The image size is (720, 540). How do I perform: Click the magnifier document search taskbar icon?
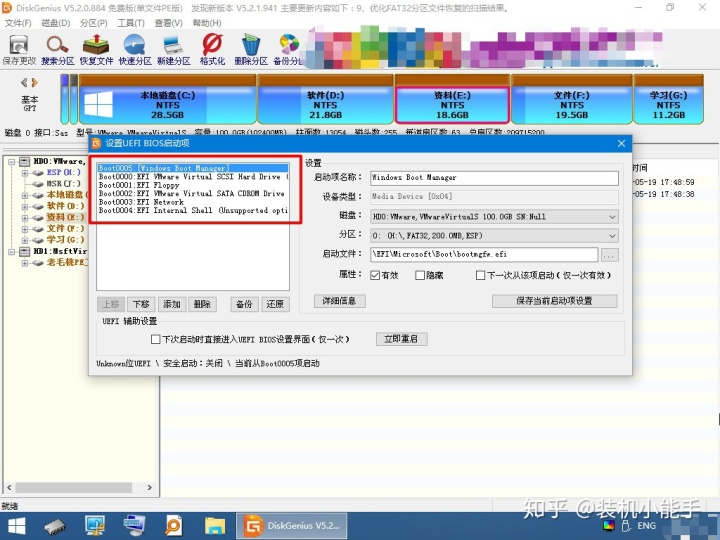pos(174,526)
